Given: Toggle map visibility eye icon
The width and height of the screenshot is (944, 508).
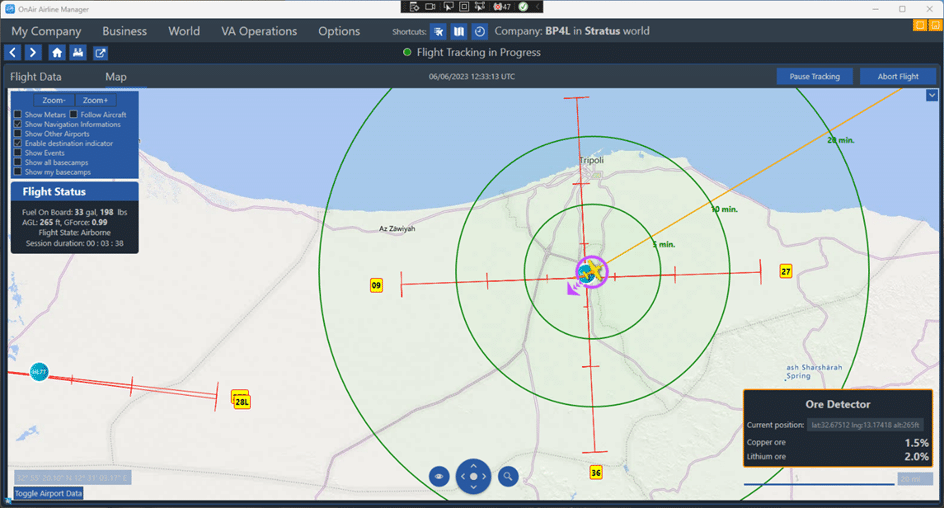Looking at the screenshot, I should click(x=439, y=477).
